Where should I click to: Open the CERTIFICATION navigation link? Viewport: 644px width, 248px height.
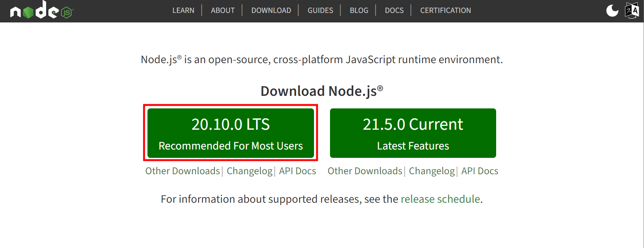tap(445, 11)
